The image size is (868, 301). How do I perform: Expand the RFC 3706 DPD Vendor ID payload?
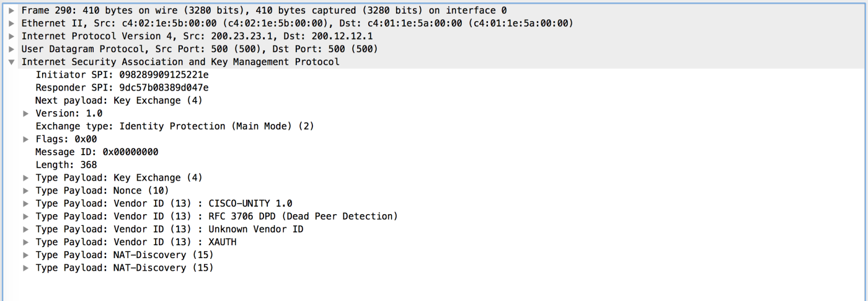coord(26,216)
